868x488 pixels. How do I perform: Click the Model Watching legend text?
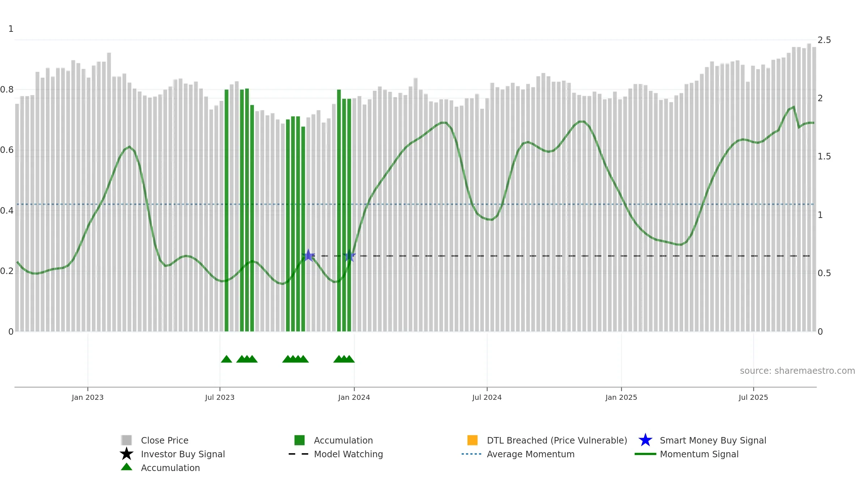pos(348,454)
